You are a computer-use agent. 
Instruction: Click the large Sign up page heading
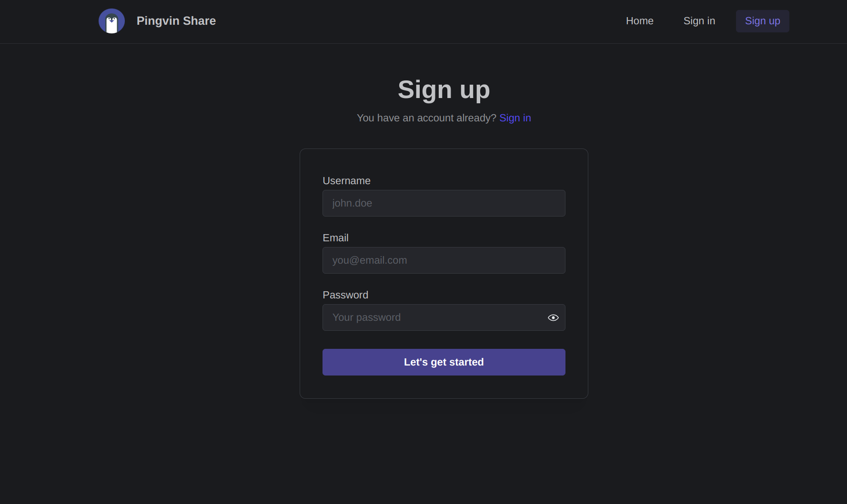[444, 89]
